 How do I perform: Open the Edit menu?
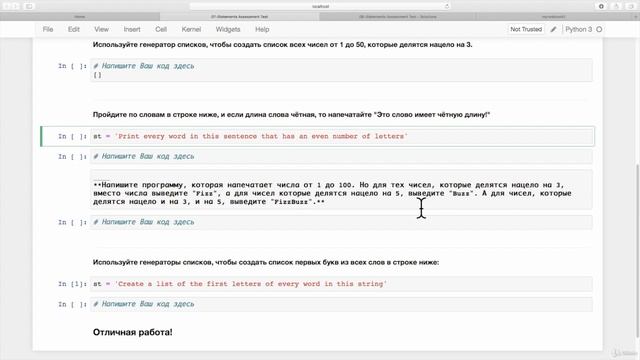pos(73,29)
